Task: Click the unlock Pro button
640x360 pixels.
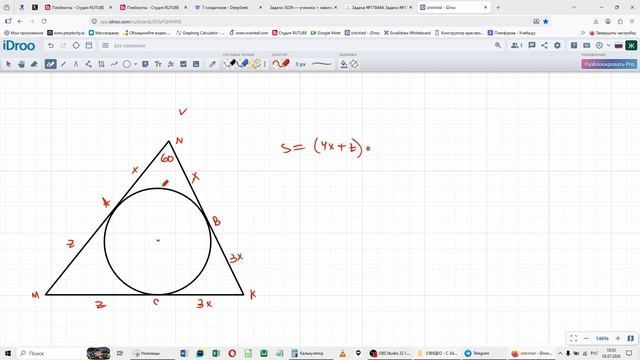Action: (609, 64)
